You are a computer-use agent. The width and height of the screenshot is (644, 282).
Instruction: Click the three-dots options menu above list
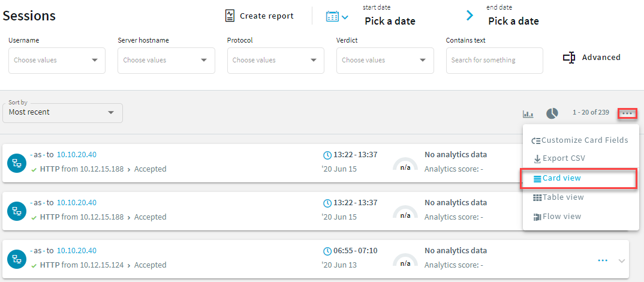627,113
